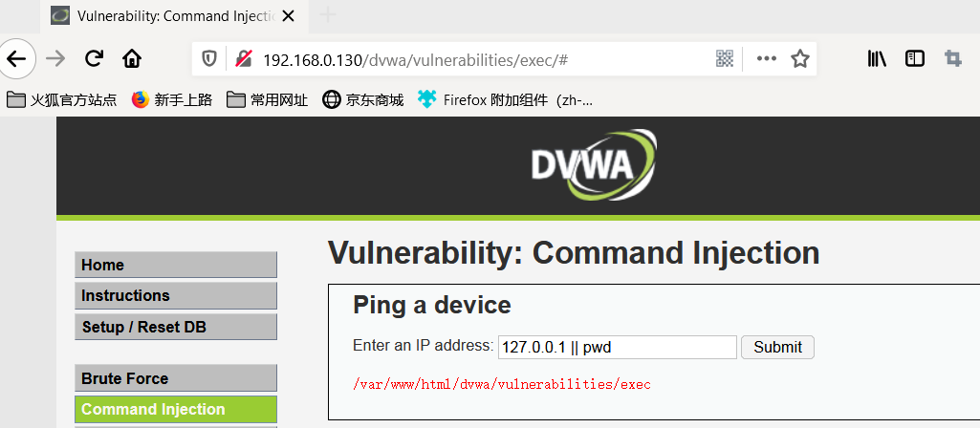
Task: Toggle the sidebar view icon
Action: tap(914, 58)
